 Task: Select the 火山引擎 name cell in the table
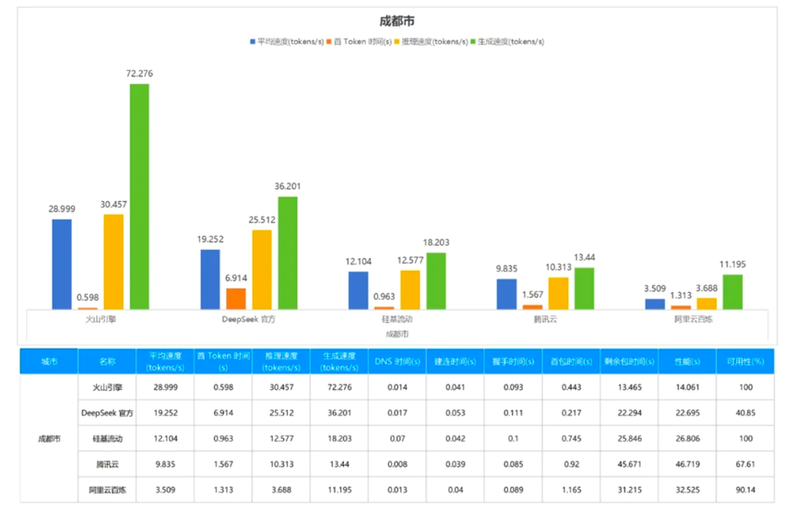click(107, 387)
